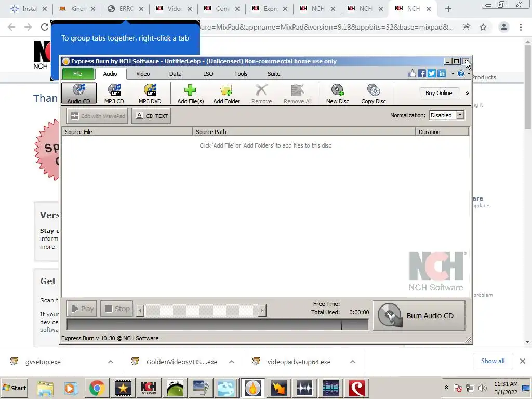Expand videopadsetup64.exe download options chevron
The image size is (532, 399).
[x=353, y=362]
